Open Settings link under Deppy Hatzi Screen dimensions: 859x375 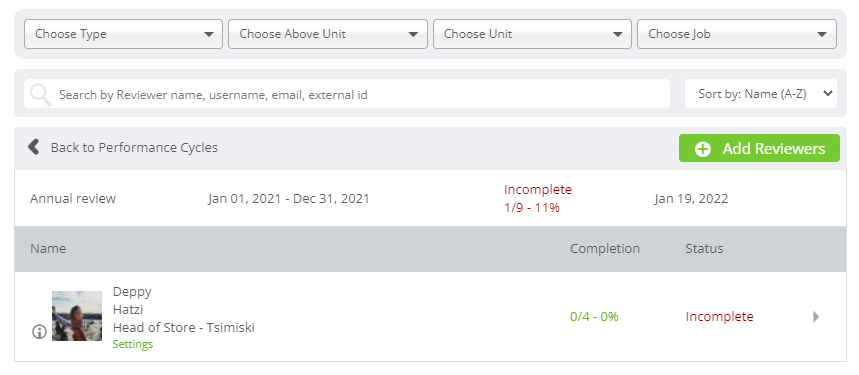(133, 344)
